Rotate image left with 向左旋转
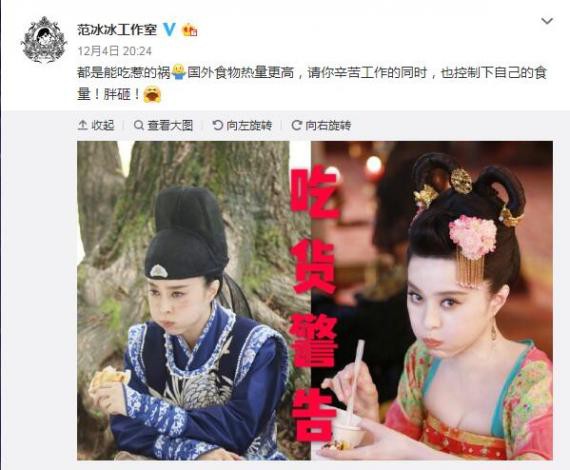Viewport: 570px width, 470px height. (242, 125)
